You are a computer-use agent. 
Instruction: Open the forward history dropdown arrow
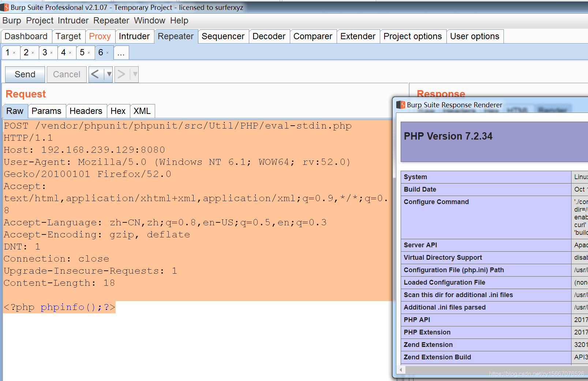135,74
